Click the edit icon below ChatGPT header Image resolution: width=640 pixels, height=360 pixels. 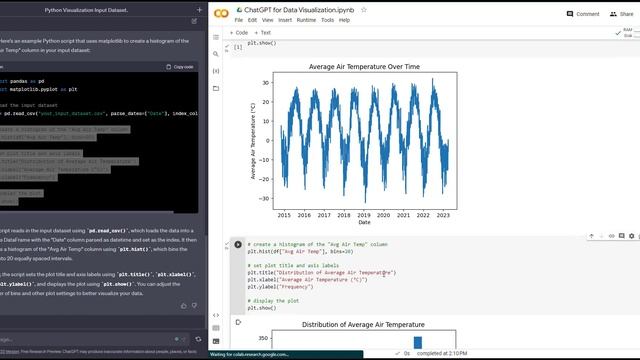194,21
